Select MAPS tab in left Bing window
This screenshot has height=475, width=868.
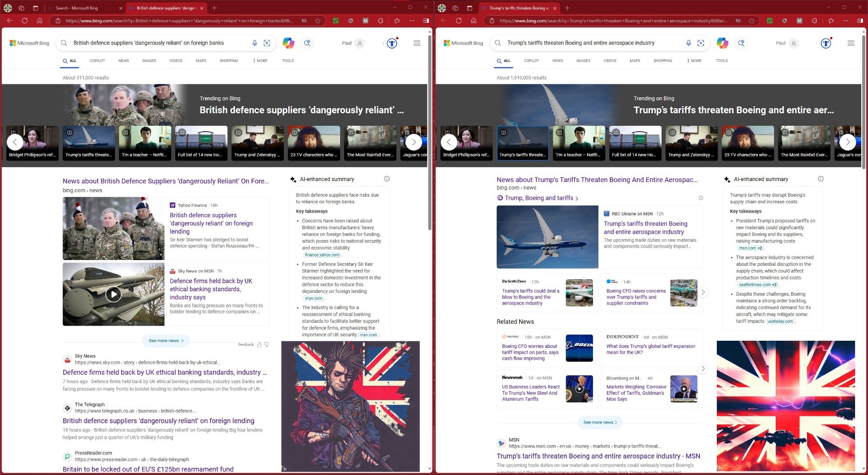coord(201,61)
